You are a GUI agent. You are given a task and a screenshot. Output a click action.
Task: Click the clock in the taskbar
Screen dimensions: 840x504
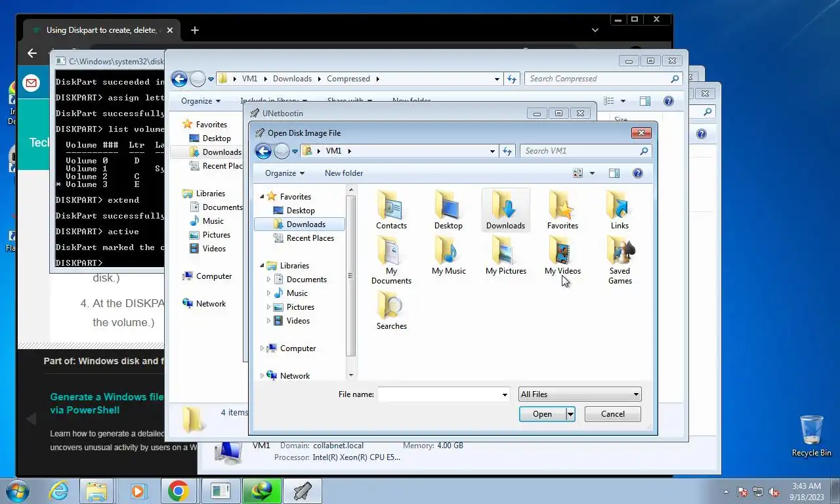click(x=806, y=492)
